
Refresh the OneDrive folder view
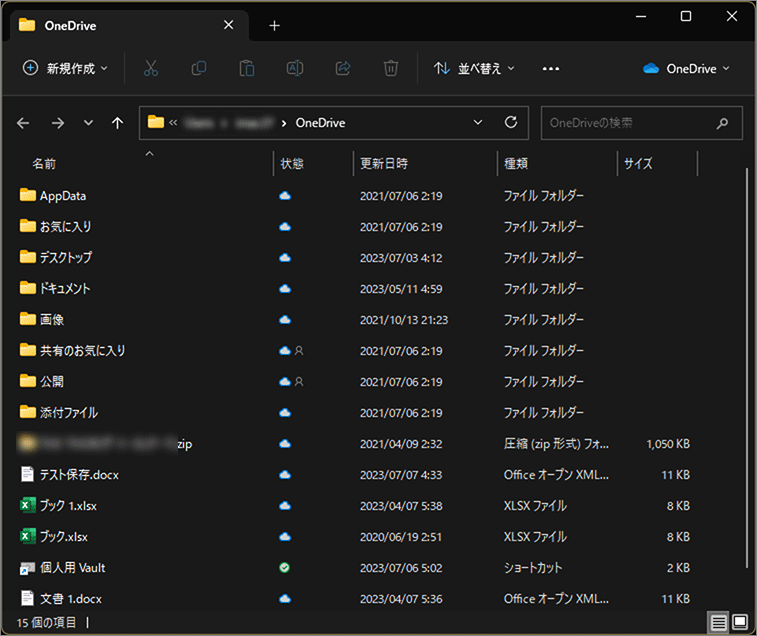(511, 123)
